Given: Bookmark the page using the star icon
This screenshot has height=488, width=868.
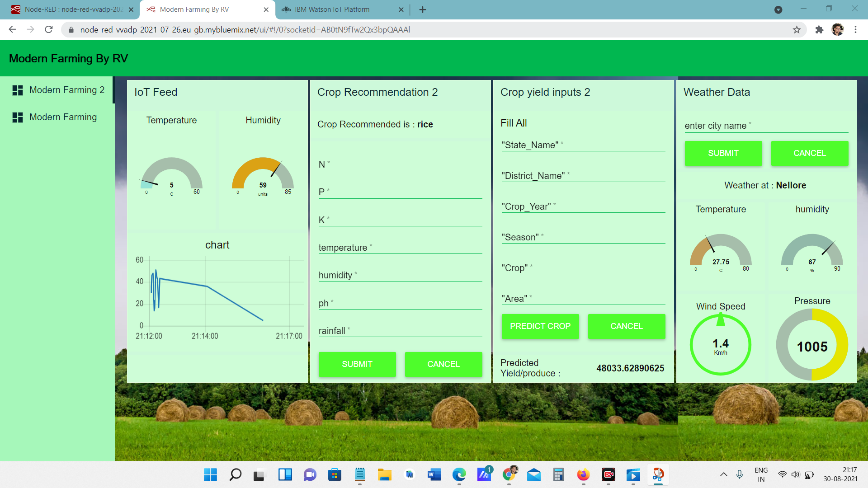Looking at the screenshot, I should [797, 29].
